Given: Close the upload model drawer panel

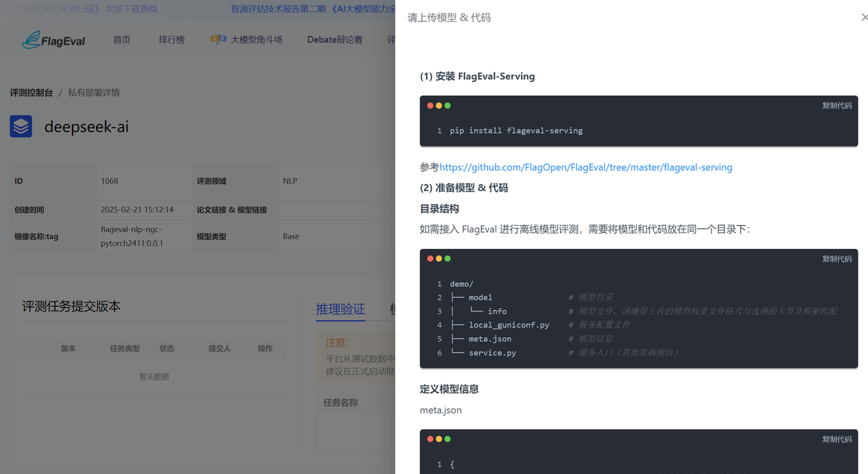Looking at the screenshot, I should click(864, 18).
